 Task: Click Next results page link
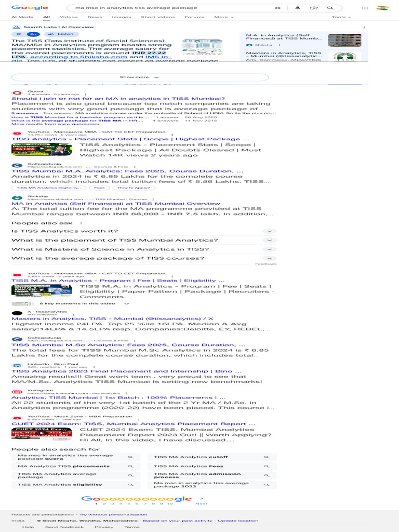(x=201, y=503)
